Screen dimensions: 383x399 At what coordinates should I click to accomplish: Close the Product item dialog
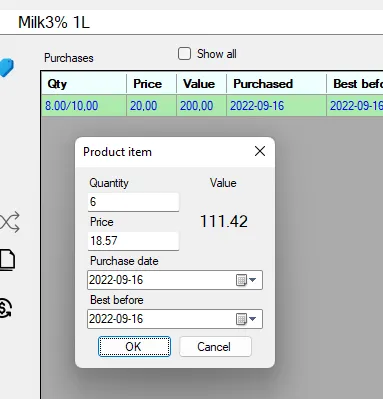[x=260, y=151]
